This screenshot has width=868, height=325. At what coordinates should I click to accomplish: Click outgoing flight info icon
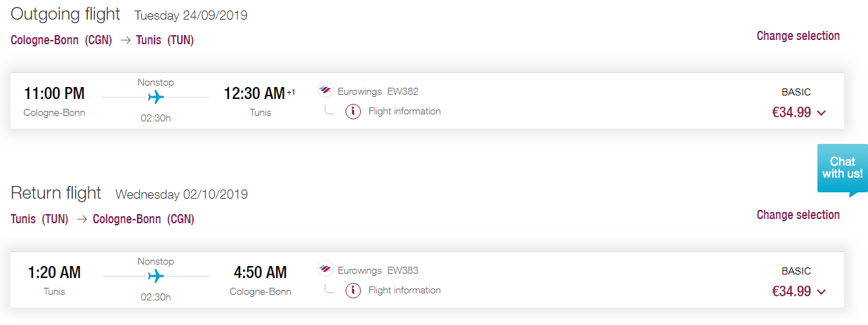(x=353, y=112)
